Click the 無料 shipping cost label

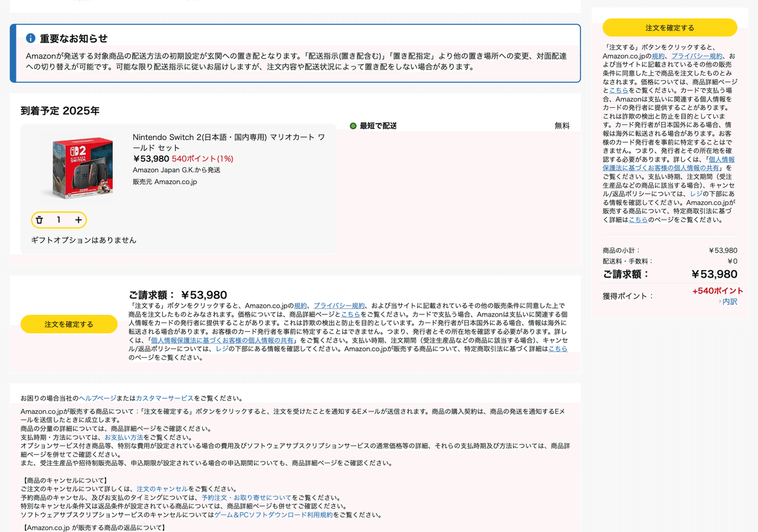tap(562, 126)
